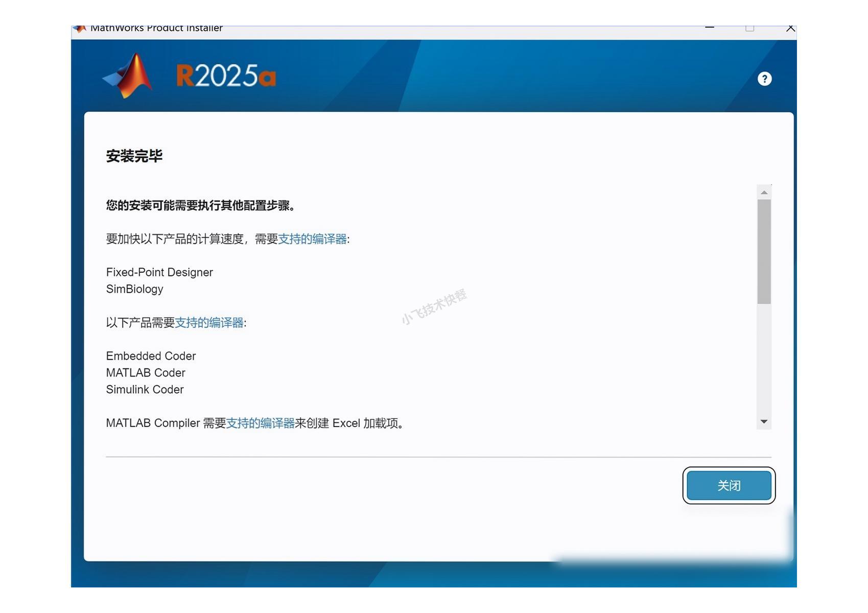The image size is (868, 613).
Task: Click the bold 您的安装可能需要执行其他配置步骤 notice
Action: 200,205
